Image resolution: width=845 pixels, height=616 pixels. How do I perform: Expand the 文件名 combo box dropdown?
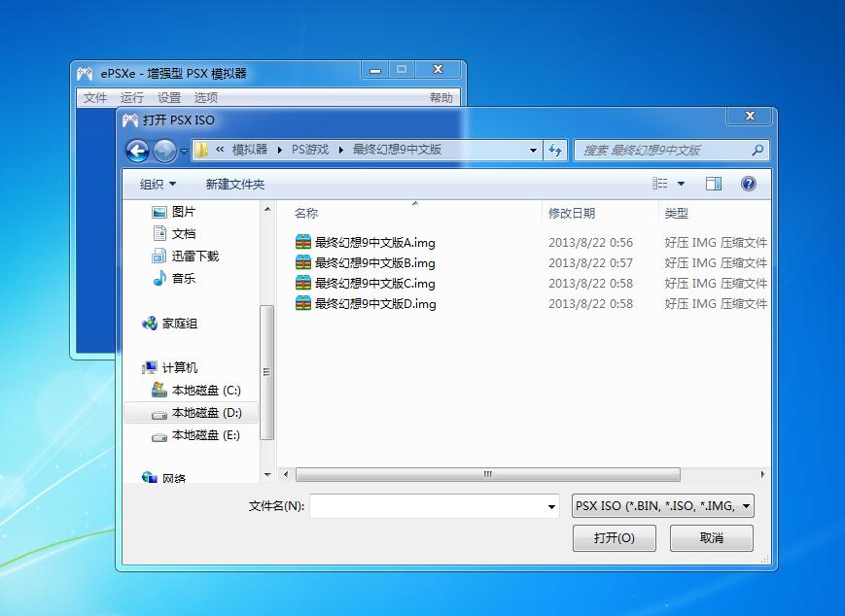[551, 506]
